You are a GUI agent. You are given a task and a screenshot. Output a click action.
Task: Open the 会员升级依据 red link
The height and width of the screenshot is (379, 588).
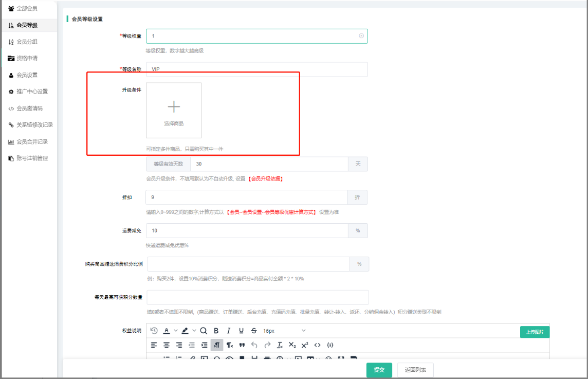point(266,179)
